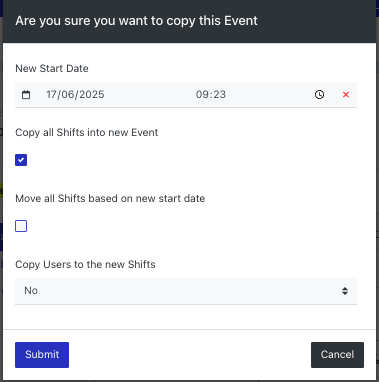Uncheck Copy all Shifts into new Event
Screen dimensions: 379x382
click(x=21, y=160)
